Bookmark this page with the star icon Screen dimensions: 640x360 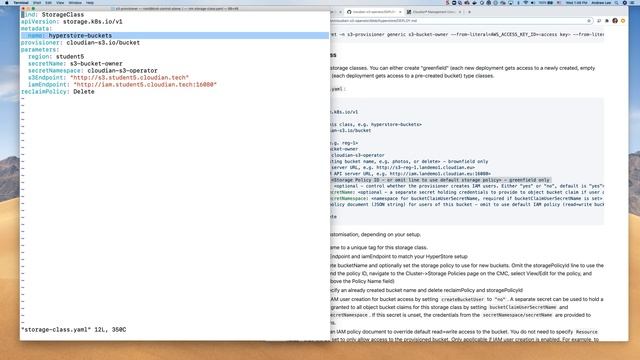coord(589,20)
